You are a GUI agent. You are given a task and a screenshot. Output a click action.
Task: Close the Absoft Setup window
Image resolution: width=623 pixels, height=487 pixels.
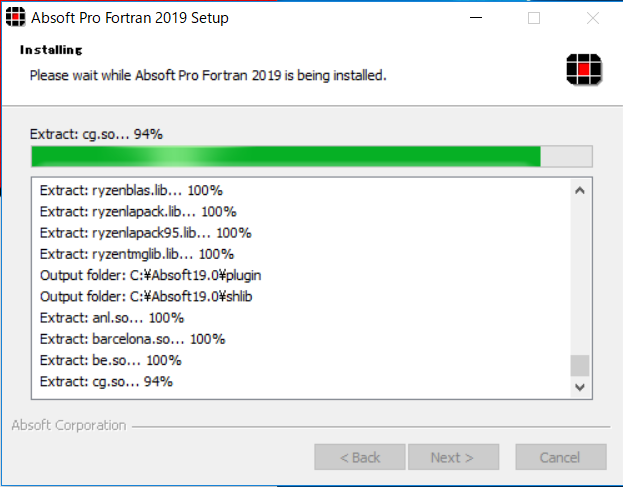[x=593, y=18]
